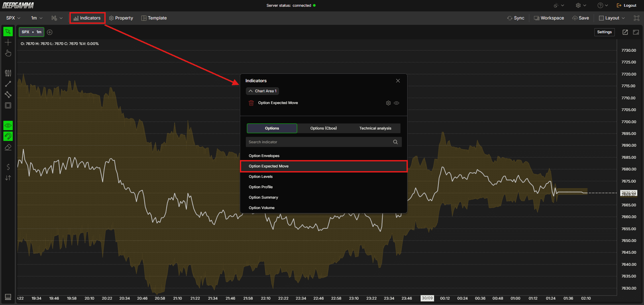Choose Option Levels from indicator list
The image size is (644, 305).
coord(324,176)
